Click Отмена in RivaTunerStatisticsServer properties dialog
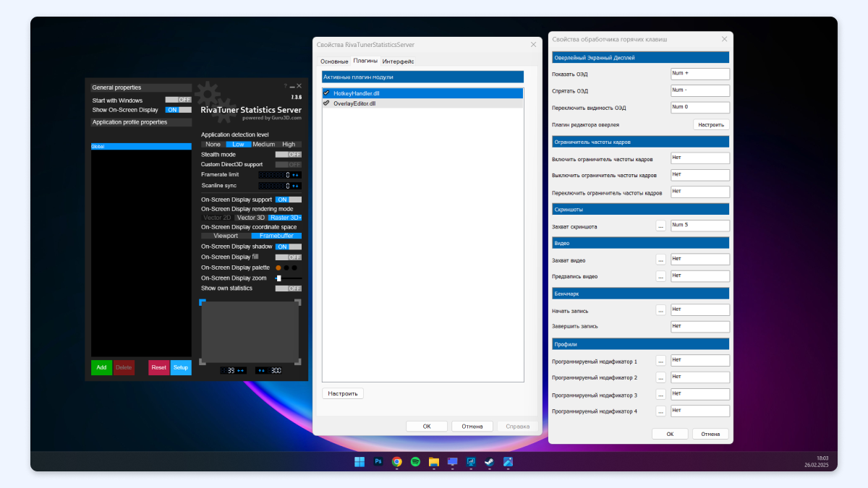This screenshot has width=868, height=488. click(x=472, y=427)
